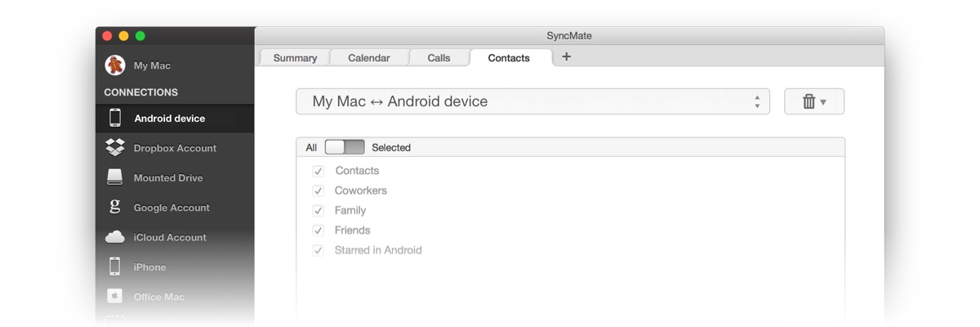Select the iCloud Account cloud icon
Image resolution: width=980 pixels, height=327 pixels.
tap(115, 237)
